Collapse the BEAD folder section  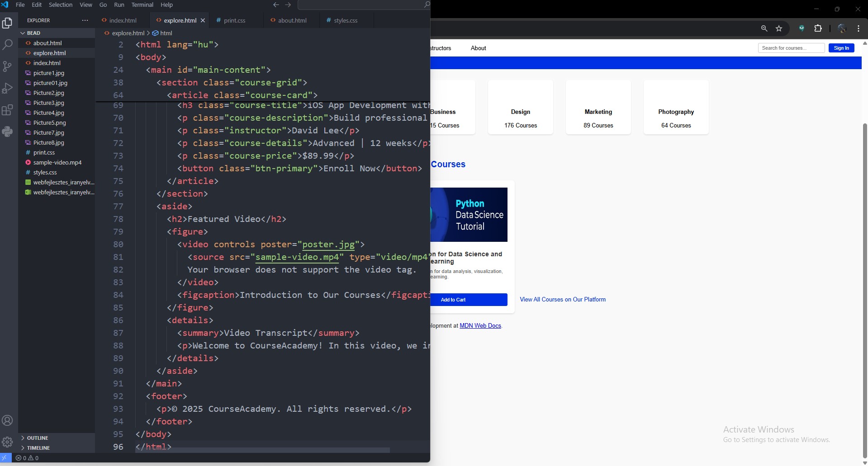click(x=57, y=33)
